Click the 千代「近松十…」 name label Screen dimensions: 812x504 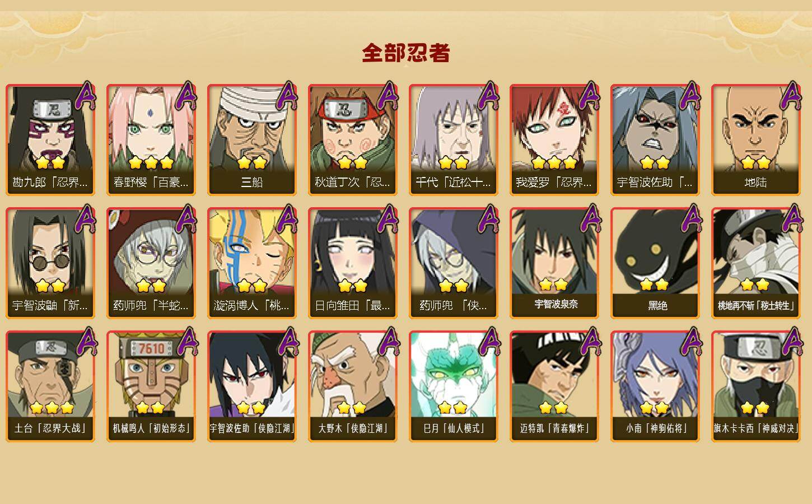point(454,183)
